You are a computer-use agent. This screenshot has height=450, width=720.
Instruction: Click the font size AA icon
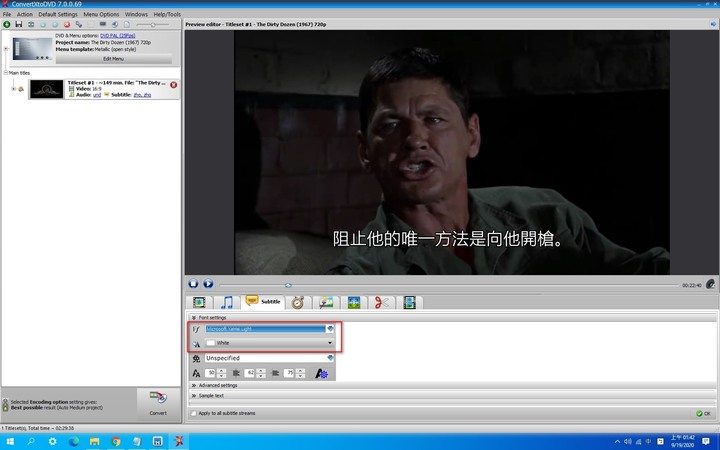196,373
